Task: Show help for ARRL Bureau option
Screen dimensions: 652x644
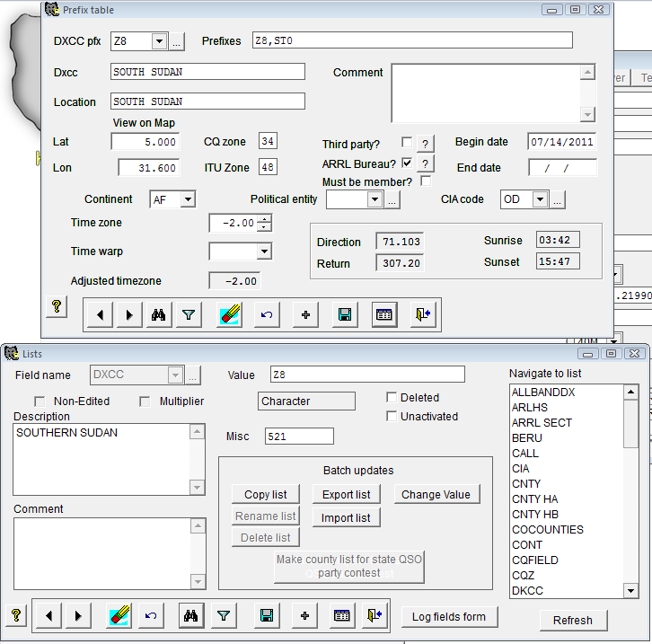Action: (425, 163)
